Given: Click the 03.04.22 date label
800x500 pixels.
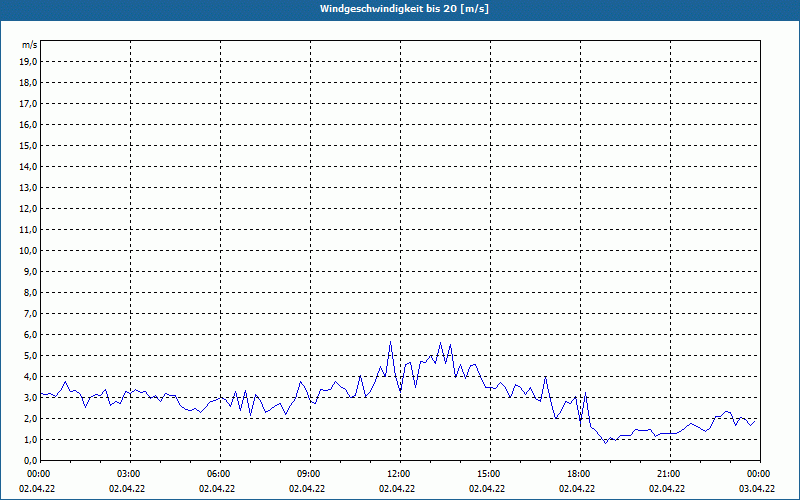Looking at the screenshot, I should [757, 488].
